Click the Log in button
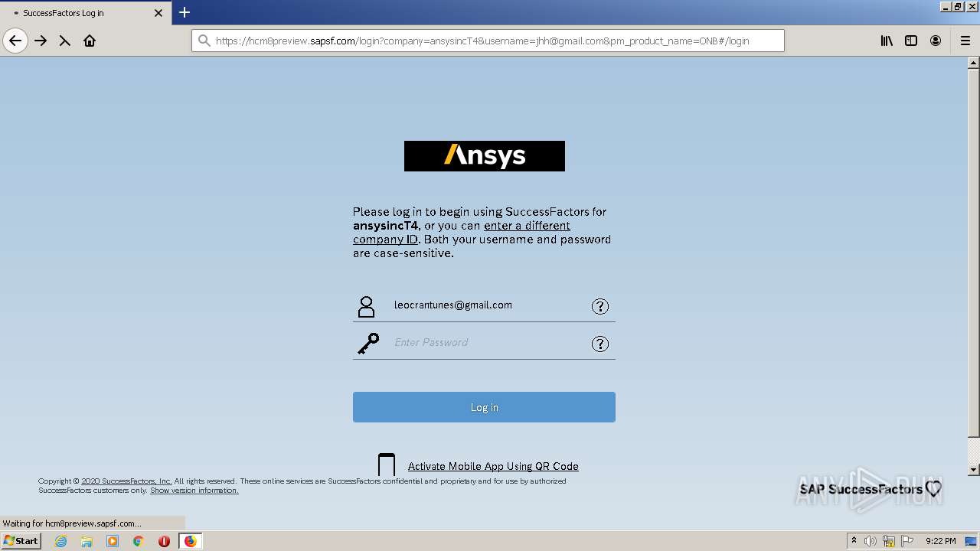This screenshot has height=551, width=980. pyautogui.click(x=484, y=407)
